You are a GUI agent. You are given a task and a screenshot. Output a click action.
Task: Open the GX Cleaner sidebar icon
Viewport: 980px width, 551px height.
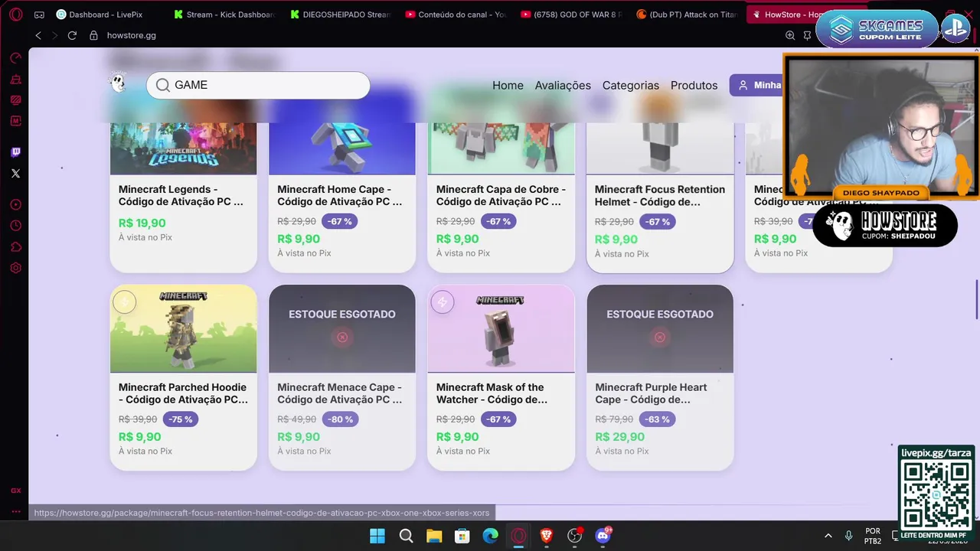tap(15, 80)
